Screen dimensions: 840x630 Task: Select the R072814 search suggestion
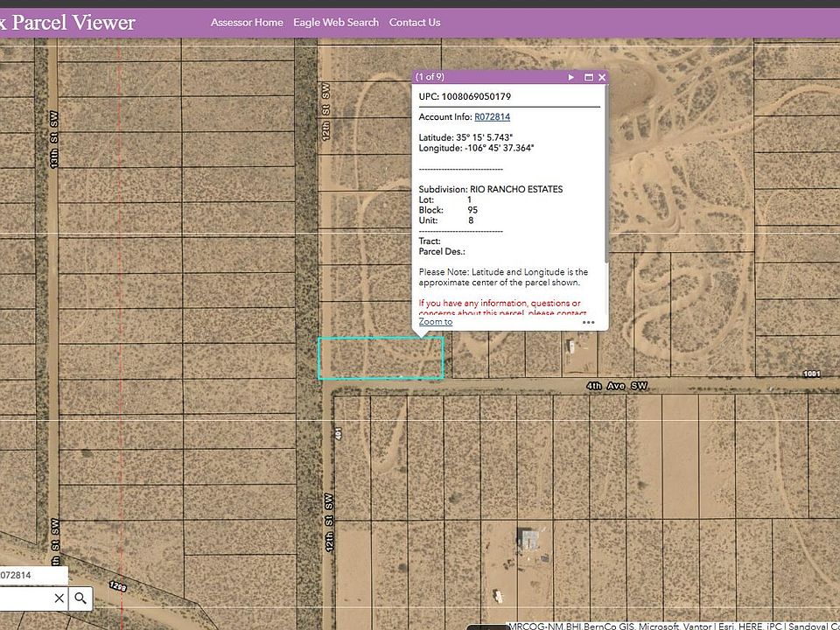[33, 576]
